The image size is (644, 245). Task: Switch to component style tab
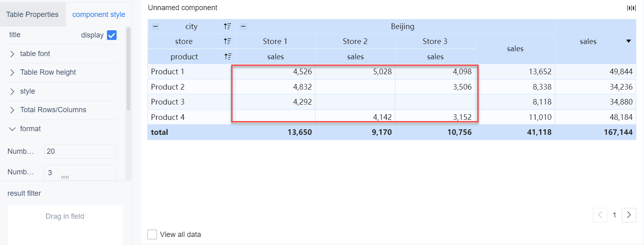click(x=99, y=15)
